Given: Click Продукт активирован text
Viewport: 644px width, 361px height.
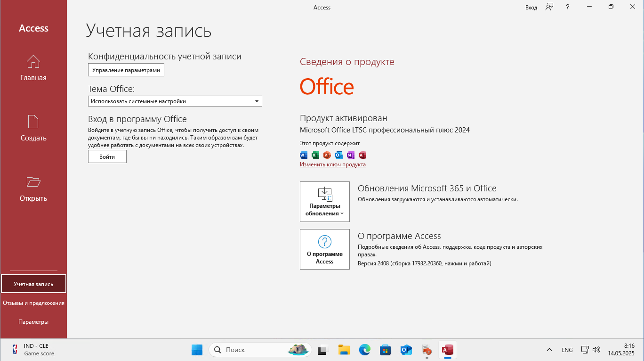Looking at the screenshot, I should point(344,118).
